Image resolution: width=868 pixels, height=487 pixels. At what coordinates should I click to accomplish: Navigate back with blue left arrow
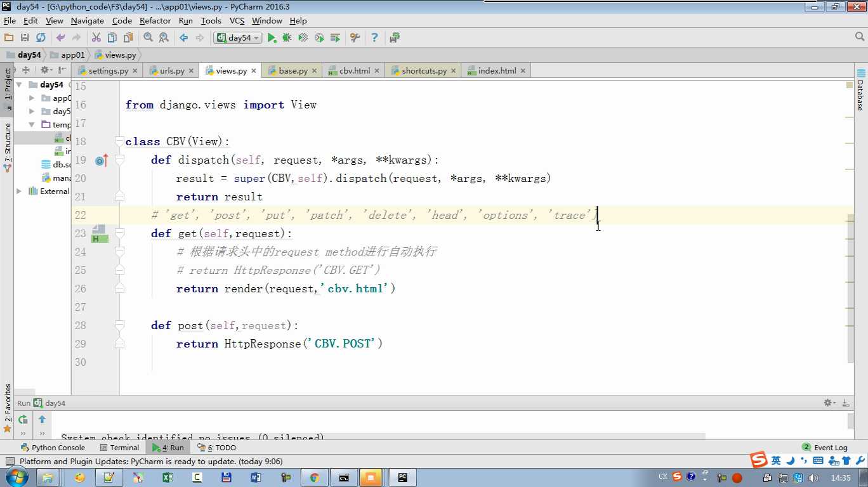pos(184,38)
